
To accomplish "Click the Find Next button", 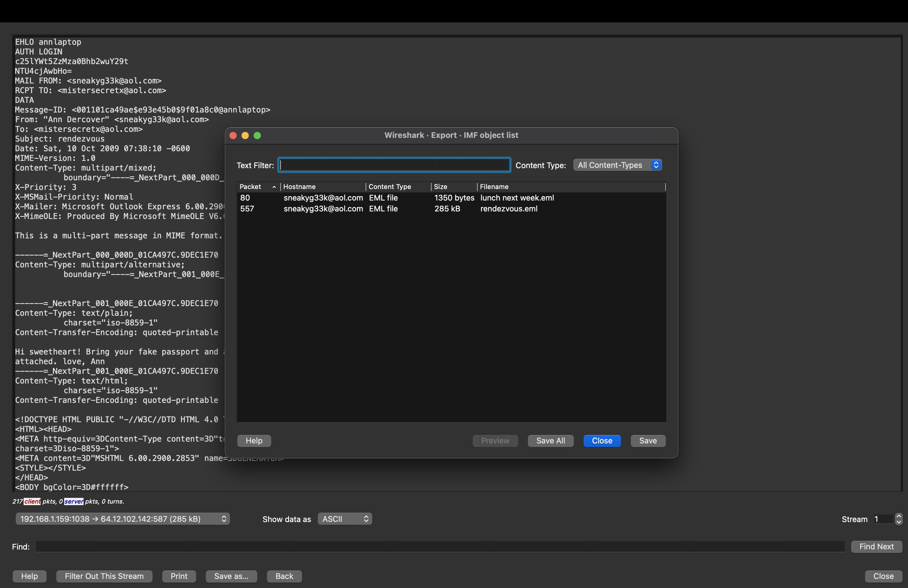I will (x=876, y=547).
